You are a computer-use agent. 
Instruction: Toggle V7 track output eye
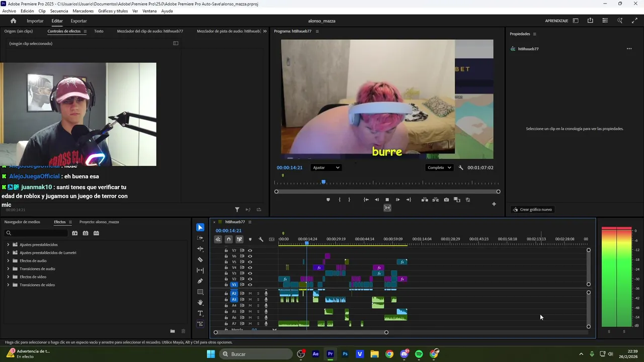pos(250,250)
